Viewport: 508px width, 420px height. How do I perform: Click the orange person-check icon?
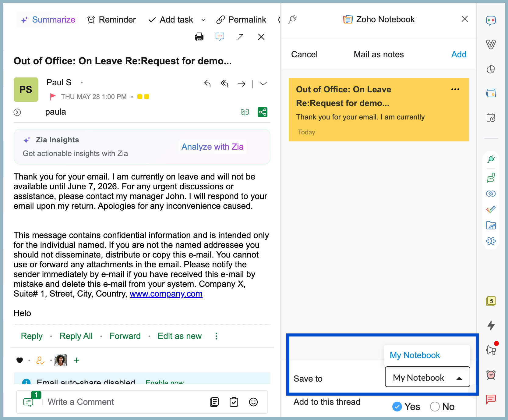click(40, 360)
